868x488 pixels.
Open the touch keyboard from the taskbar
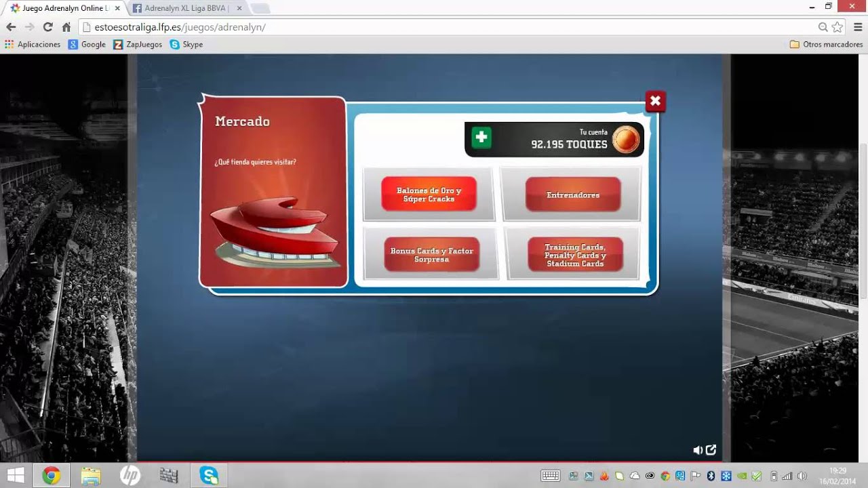click(550, 476)
